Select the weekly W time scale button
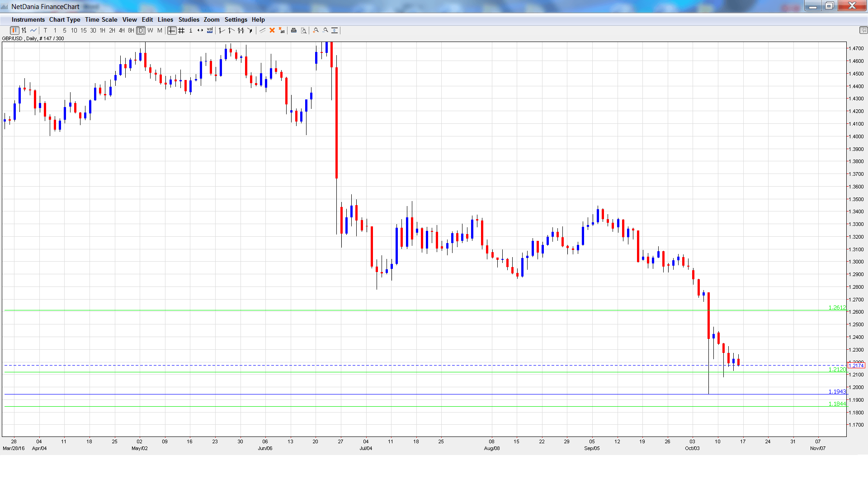The height and width of the screenshot is (488, 868). pos(150,30)
